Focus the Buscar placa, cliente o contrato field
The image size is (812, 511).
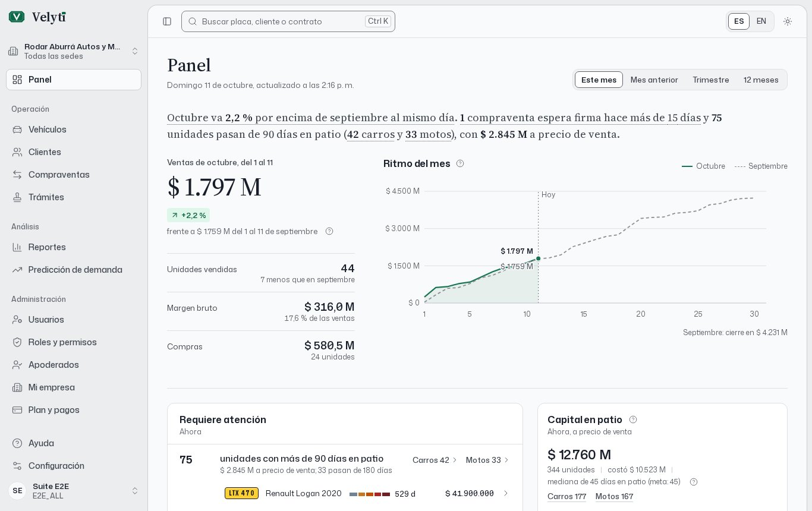click(x=288, y=21)
